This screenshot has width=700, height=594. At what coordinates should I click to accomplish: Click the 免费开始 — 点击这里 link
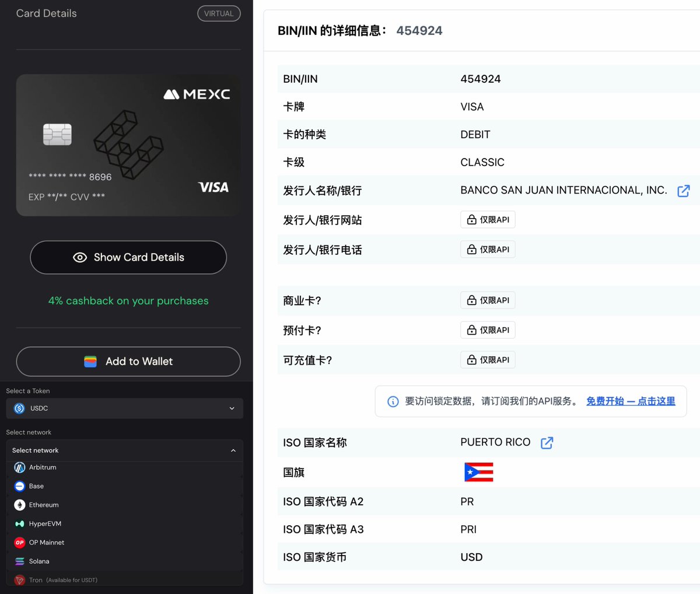631,401
